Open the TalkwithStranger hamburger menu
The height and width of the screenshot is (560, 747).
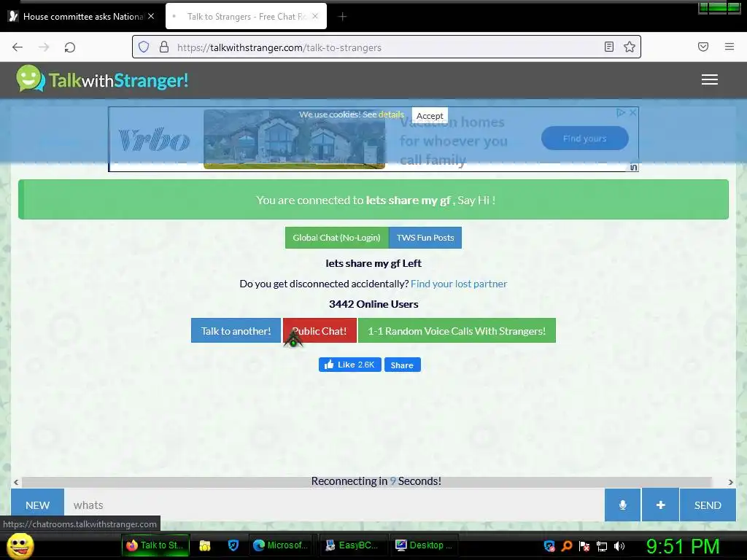click(x=709, y=79)
